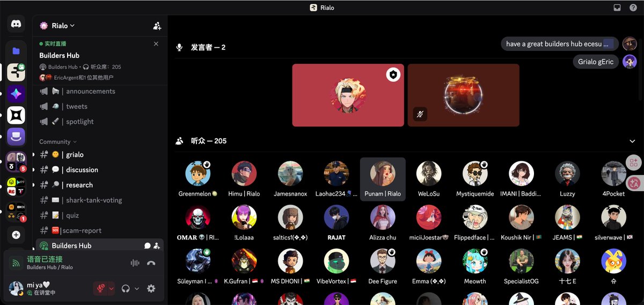The height and width of the screenshot is (305, 644).
Task: Open the black four-point star server
Action: click(16, 116)
